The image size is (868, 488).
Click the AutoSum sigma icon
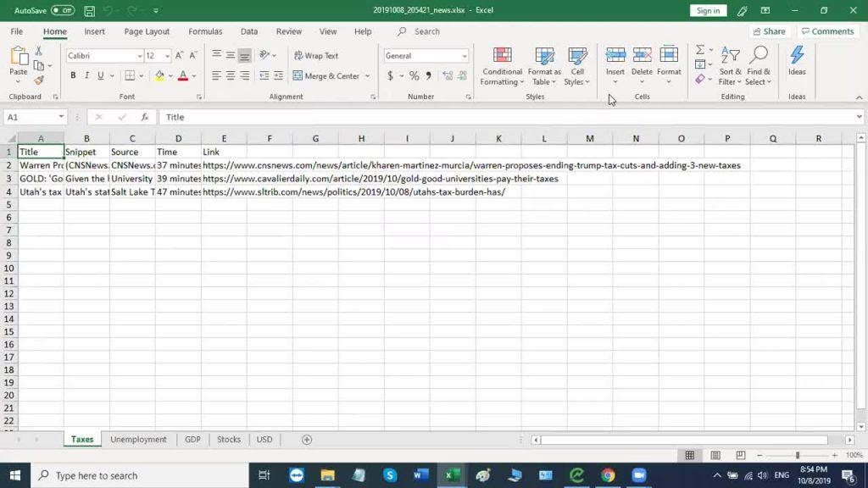pyautogui.click(x=700, y=51)
